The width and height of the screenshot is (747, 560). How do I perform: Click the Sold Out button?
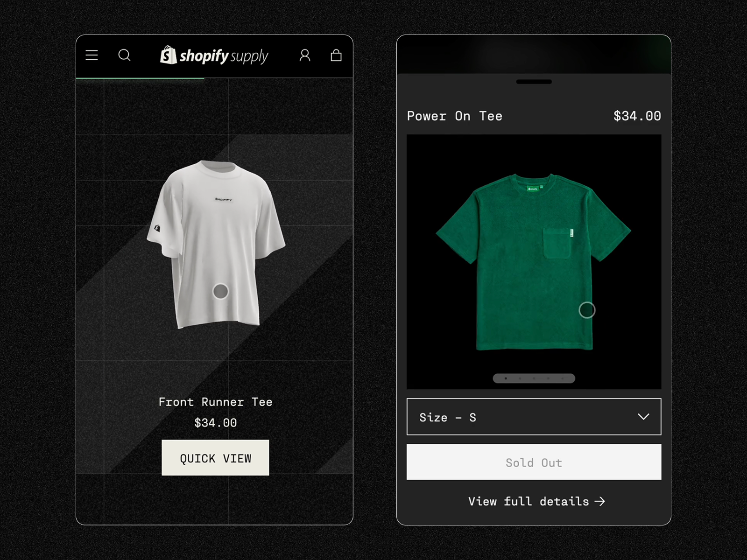(534, 462)
